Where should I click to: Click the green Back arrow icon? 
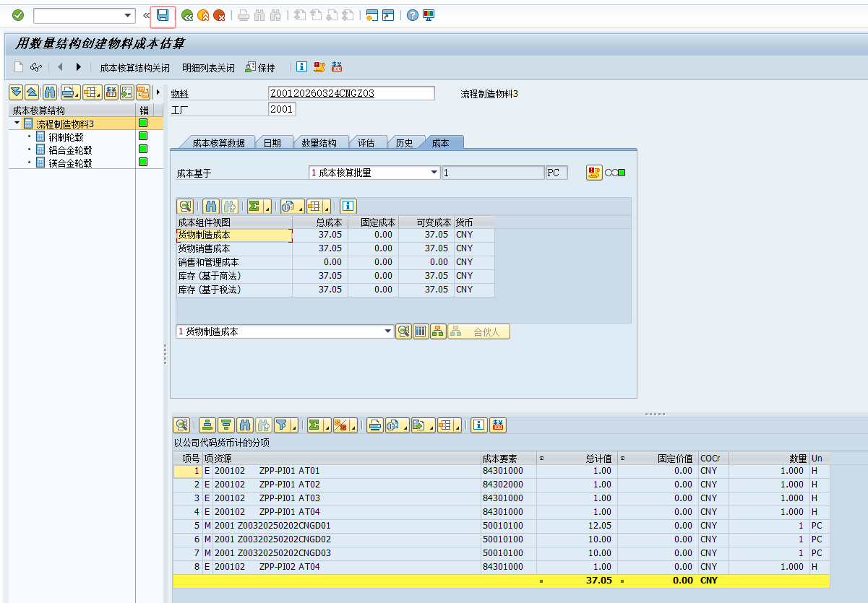pos(187,15)
